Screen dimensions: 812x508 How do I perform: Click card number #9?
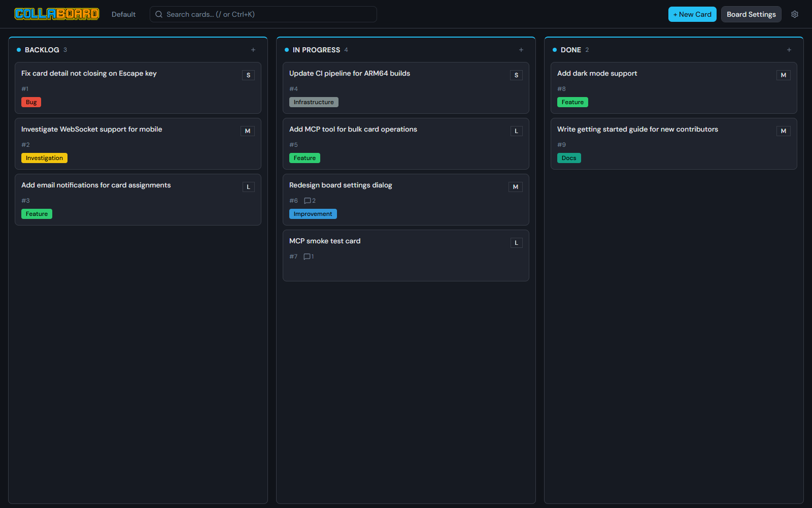pos(561,145)
